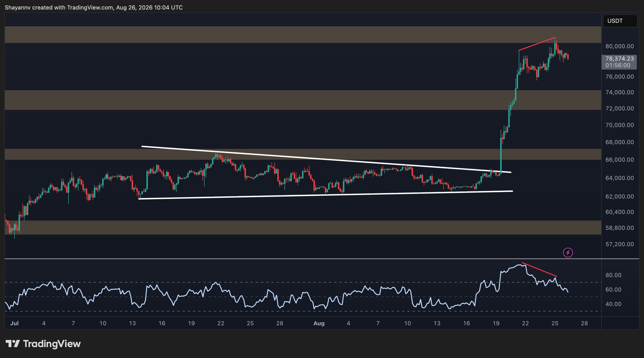Click the RSI 60.00 scale label

613,290
